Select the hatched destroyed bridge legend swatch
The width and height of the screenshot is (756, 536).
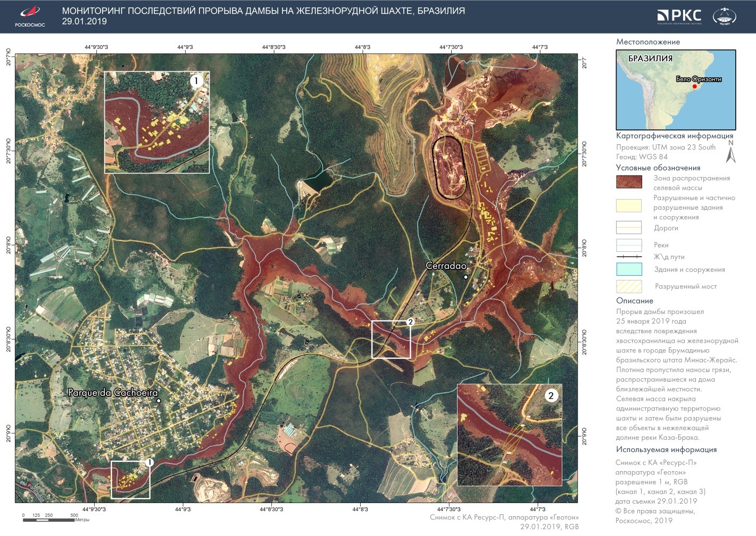click(x=629, y=286)
